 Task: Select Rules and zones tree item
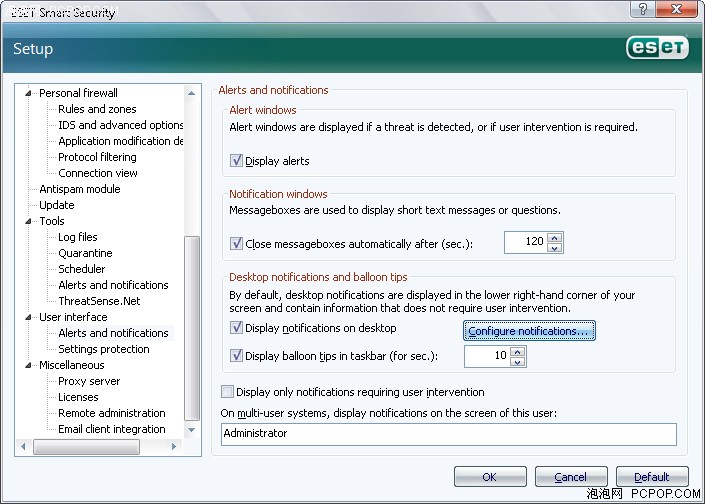[x=97, y=109]
